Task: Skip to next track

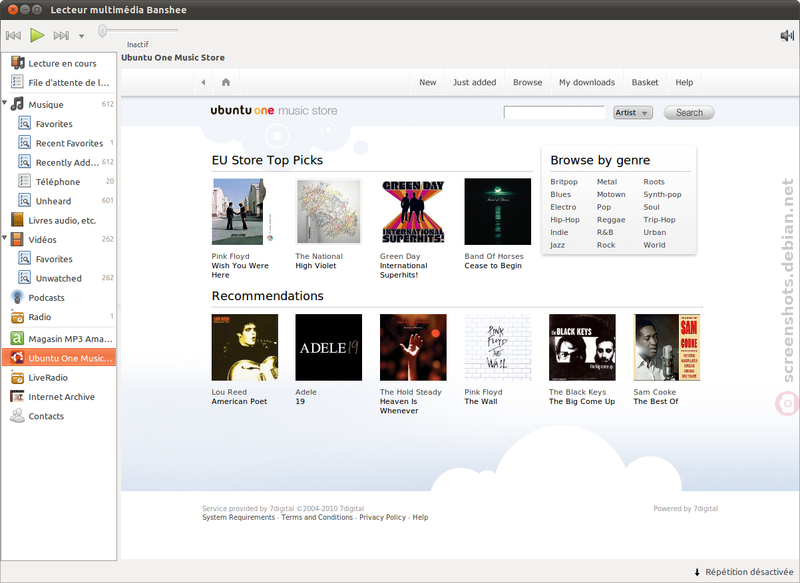Action: [61, 35]
